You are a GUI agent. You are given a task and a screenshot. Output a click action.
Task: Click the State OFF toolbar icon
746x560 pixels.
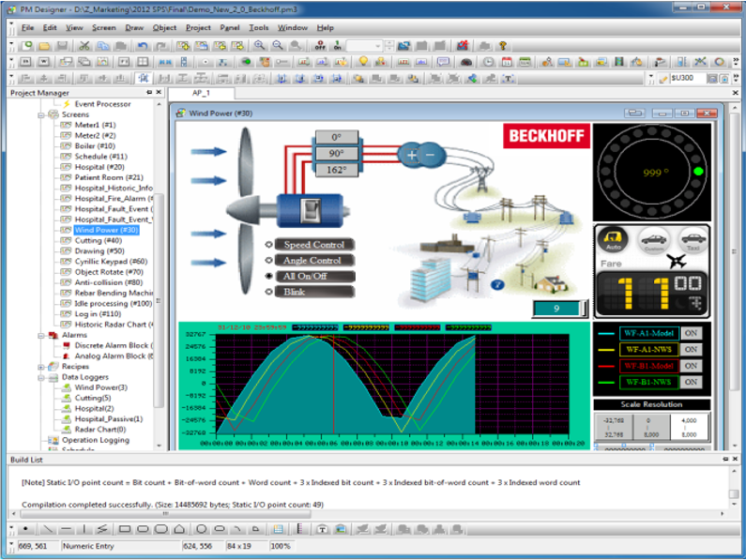320,46
